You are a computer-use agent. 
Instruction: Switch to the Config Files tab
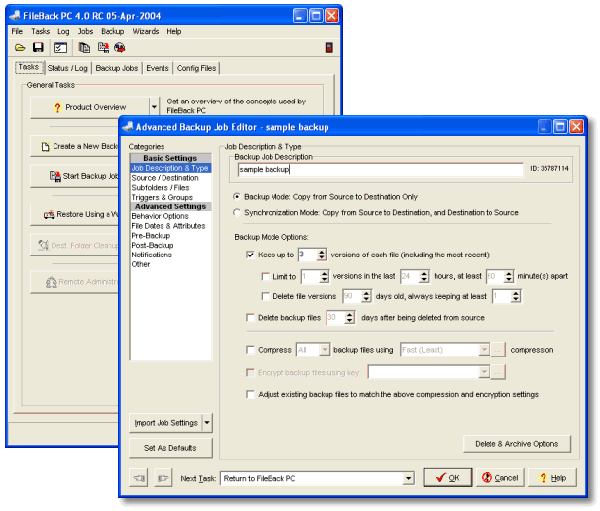(x=196, y=68)
